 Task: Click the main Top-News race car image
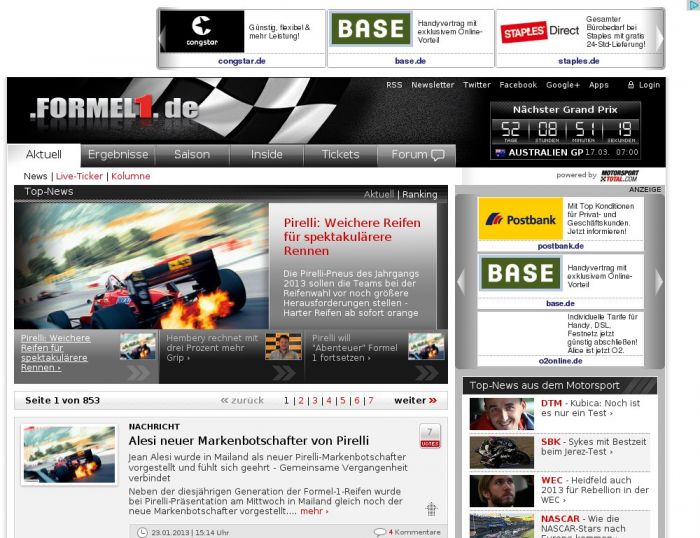142,266
